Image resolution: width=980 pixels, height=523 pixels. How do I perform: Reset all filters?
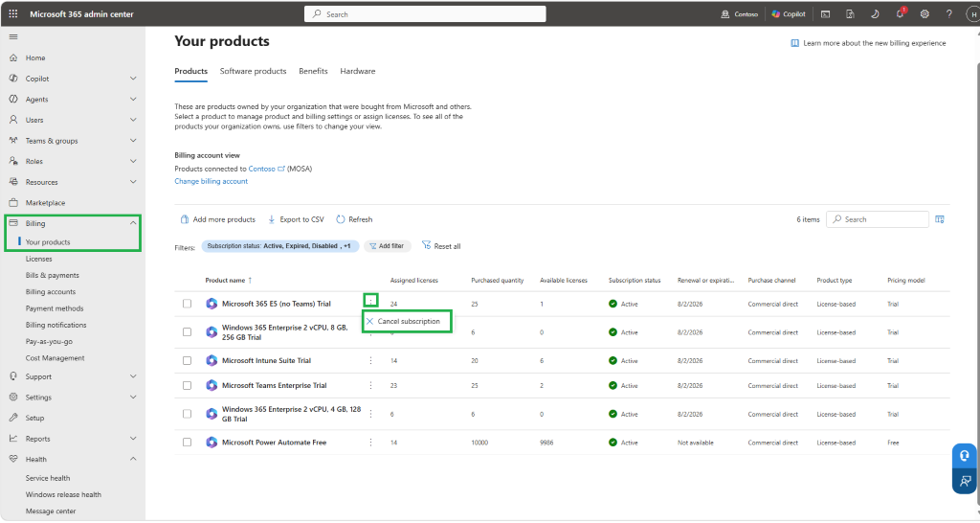pos(441,246)
